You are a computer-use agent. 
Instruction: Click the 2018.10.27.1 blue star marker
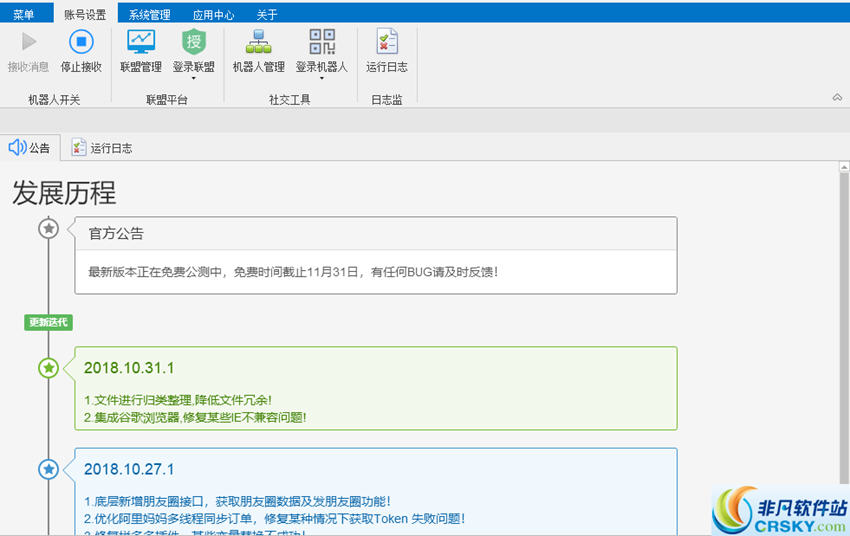(49, 469)
